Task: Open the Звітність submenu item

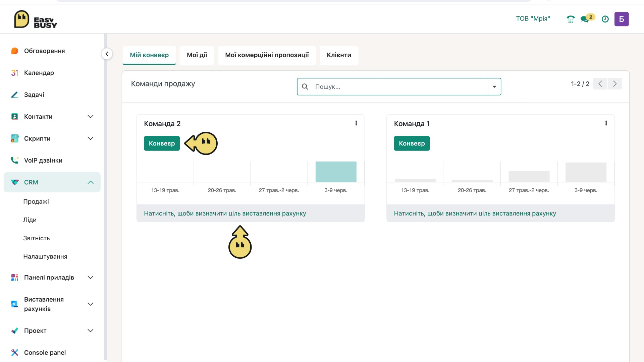Action: [x=37, y=238]
